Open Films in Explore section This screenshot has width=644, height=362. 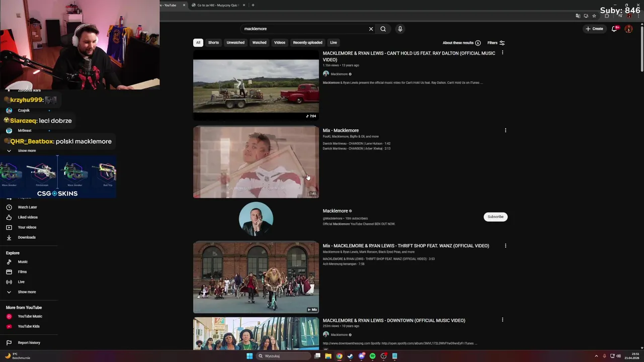(22, 272)
